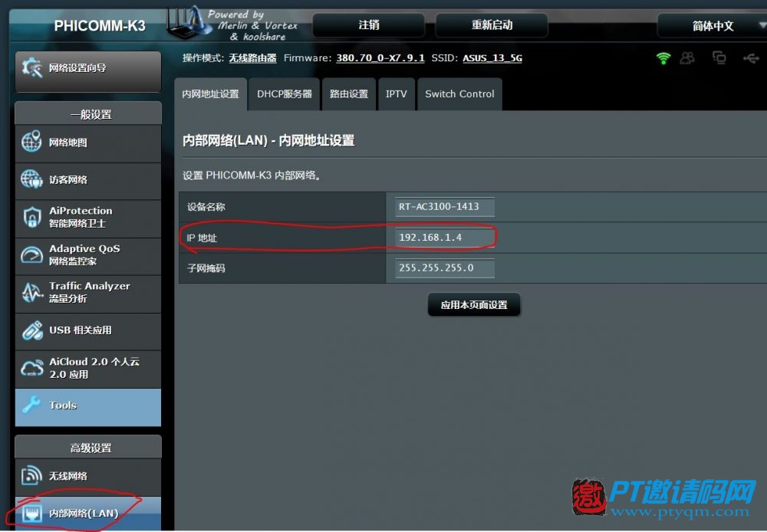Click the 无线路由器 operation mode link
Viewport: 767px width, 532px height.
(252, 58)
